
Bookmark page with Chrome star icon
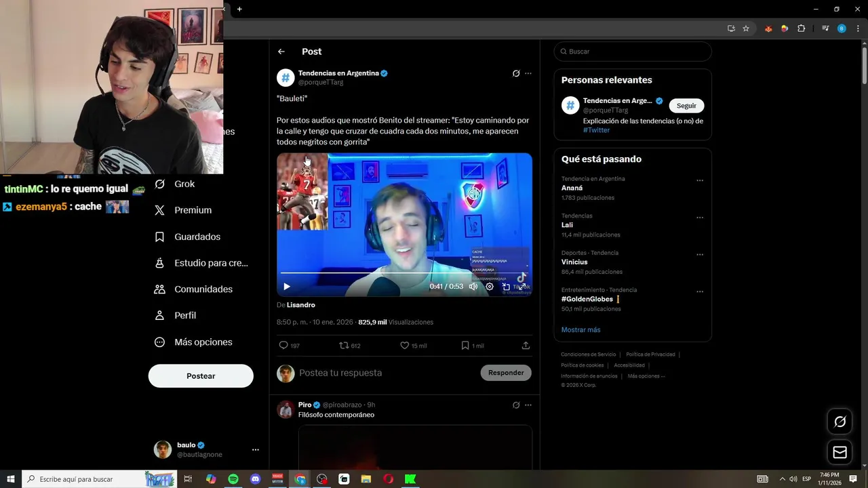(746, 28)
